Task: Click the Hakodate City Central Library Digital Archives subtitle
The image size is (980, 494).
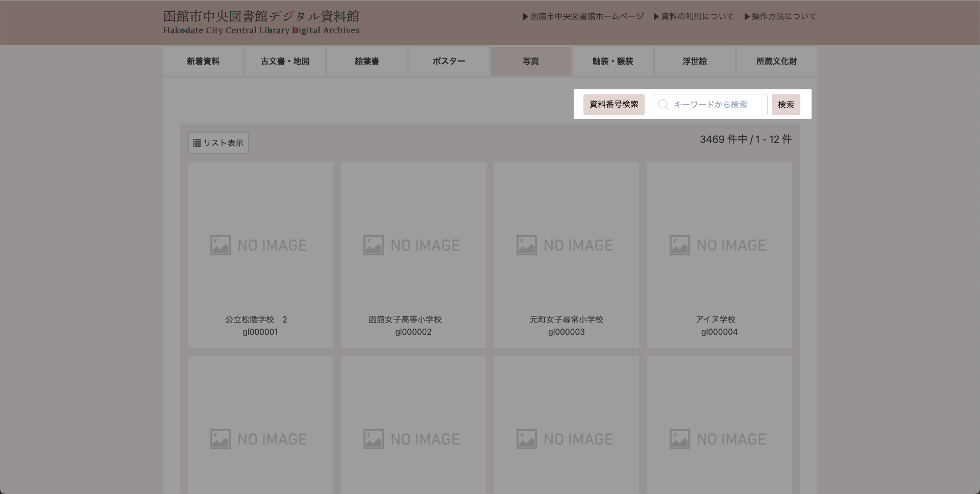Action: pyautogui.click(x=261, y=31)
